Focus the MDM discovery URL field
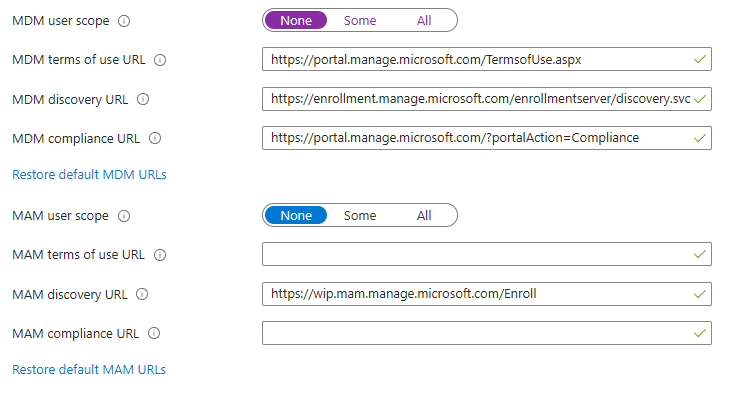 pos(487,99)
